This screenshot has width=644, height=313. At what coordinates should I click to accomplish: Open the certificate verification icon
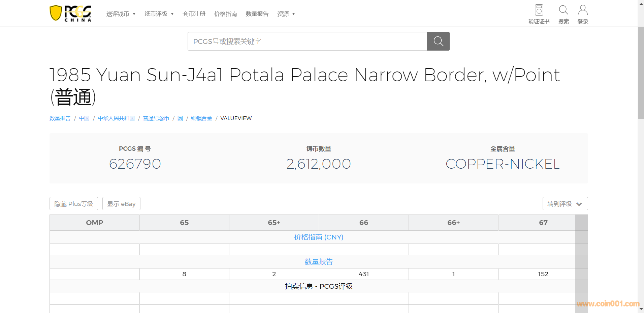(x=539, y=10)
